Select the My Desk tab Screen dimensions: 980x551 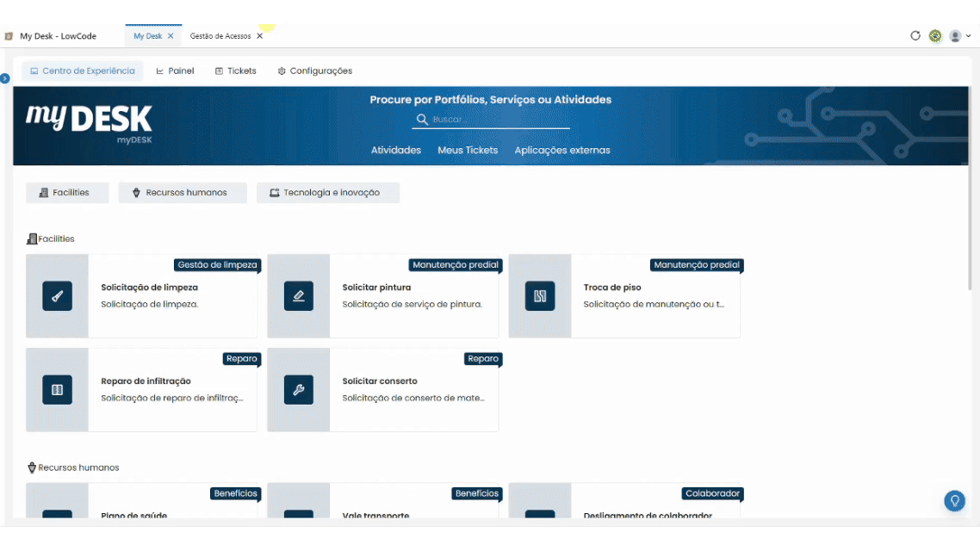pyautogui.click(x=147, y=36)
